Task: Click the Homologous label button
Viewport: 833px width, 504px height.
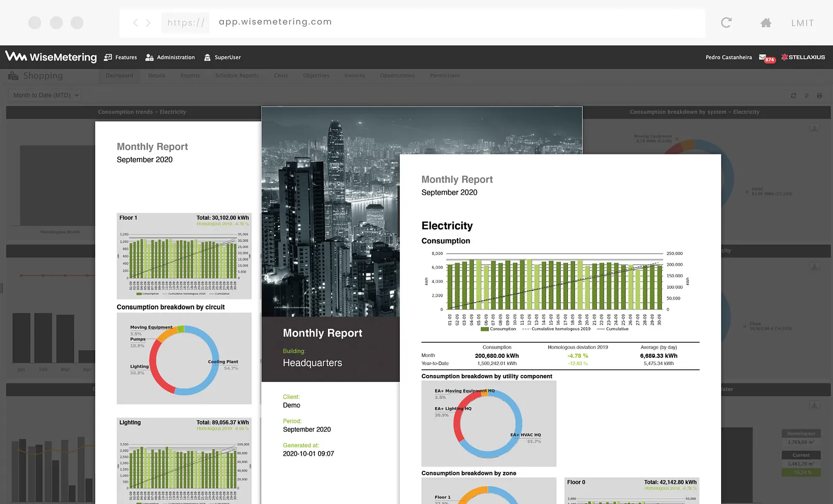Action: (x=801, y=433)
